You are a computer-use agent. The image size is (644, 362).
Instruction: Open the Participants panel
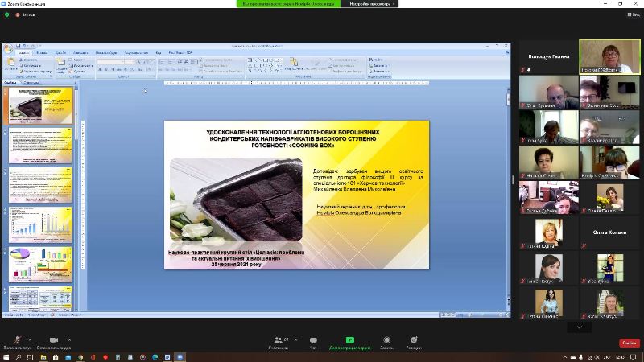pyautogui.click(x=279, y=343)
